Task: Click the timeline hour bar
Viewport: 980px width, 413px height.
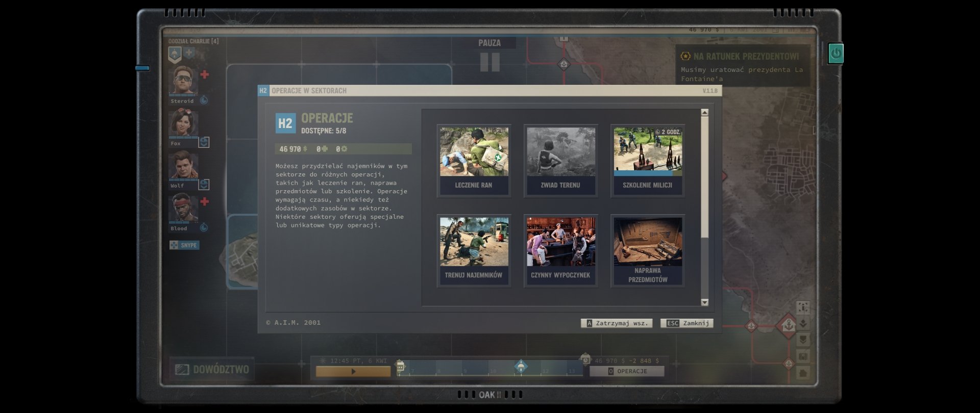Action: (490, 368)
